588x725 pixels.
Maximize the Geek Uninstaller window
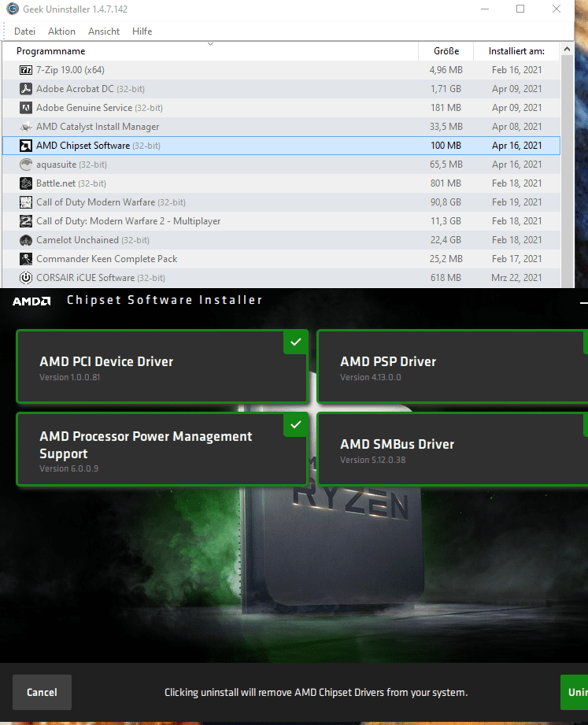point(520,9)
